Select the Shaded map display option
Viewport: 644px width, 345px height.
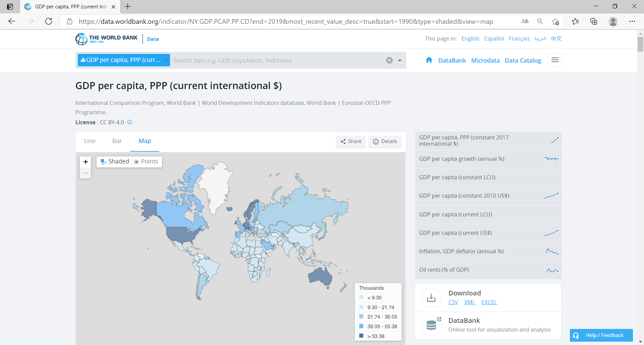click(x=115, y=161)
